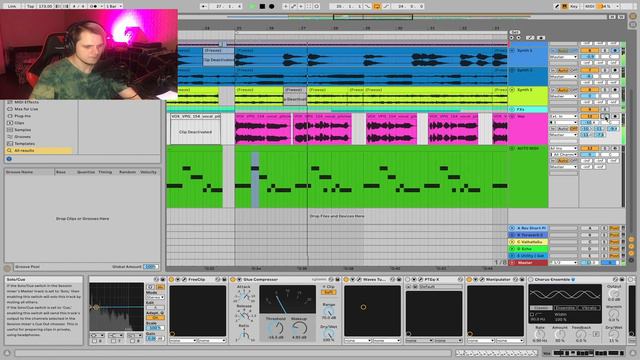This screenshot has width=640, height=360.
Task: Select the Grooves category in the browser
Action: 23,137
